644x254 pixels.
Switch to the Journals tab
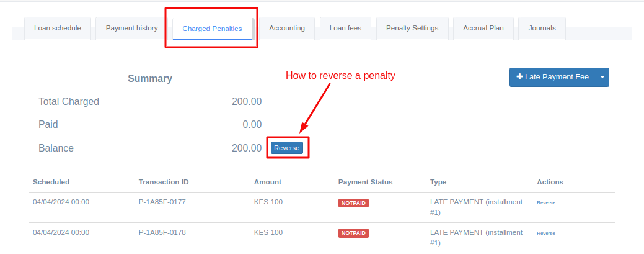point(542,29)
